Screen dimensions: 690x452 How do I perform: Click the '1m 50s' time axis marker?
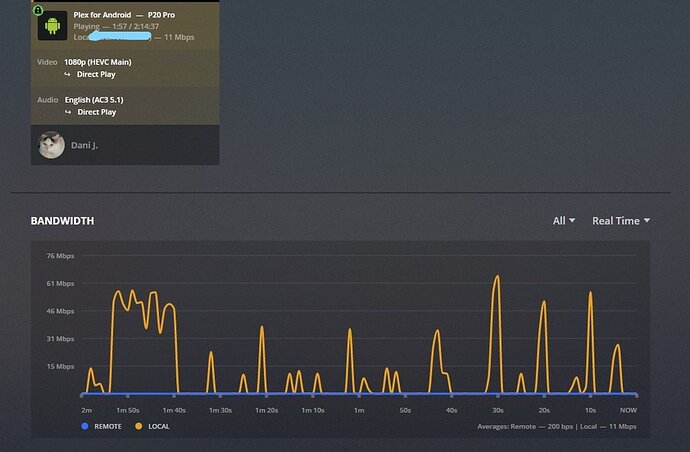pos(128,410)
